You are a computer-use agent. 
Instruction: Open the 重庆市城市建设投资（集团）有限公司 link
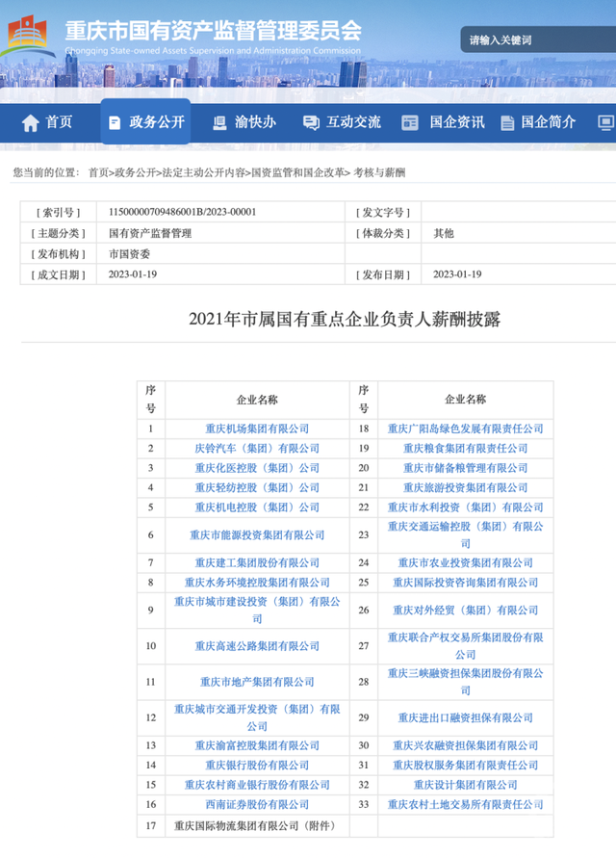[257, 611]
